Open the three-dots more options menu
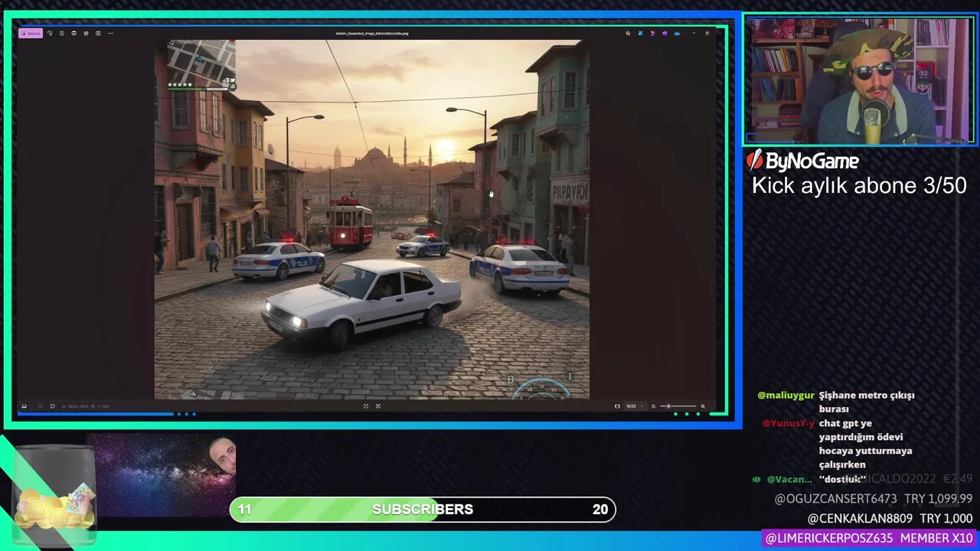 pyautogui.click(x=110, y=34)
